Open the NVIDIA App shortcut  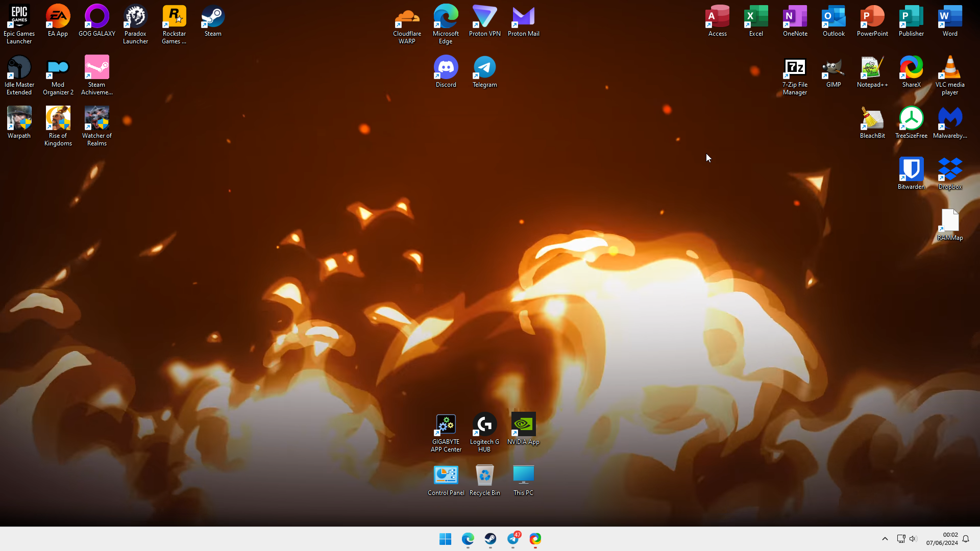click(x=524, y=429)
